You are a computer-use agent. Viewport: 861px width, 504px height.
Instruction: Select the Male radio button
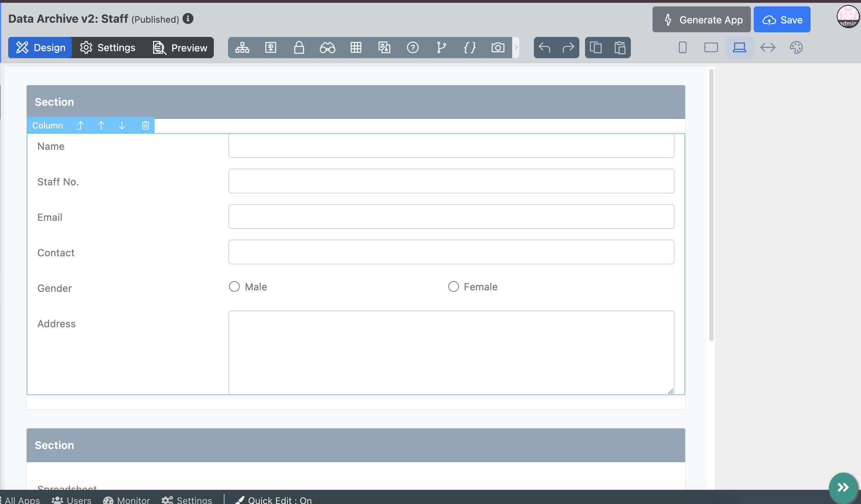coord(234,286)
